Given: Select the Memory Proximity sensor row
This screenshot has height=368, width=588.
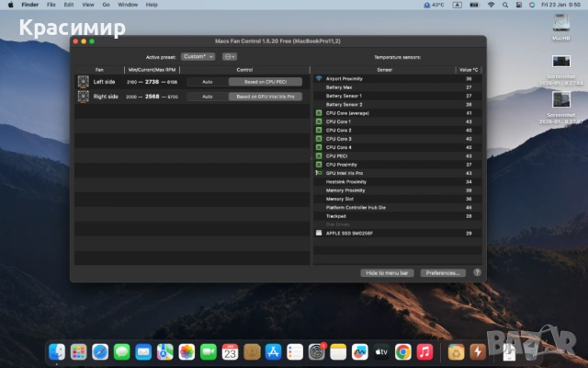Looking at the screenshot, I should click(x=398, y=190).
